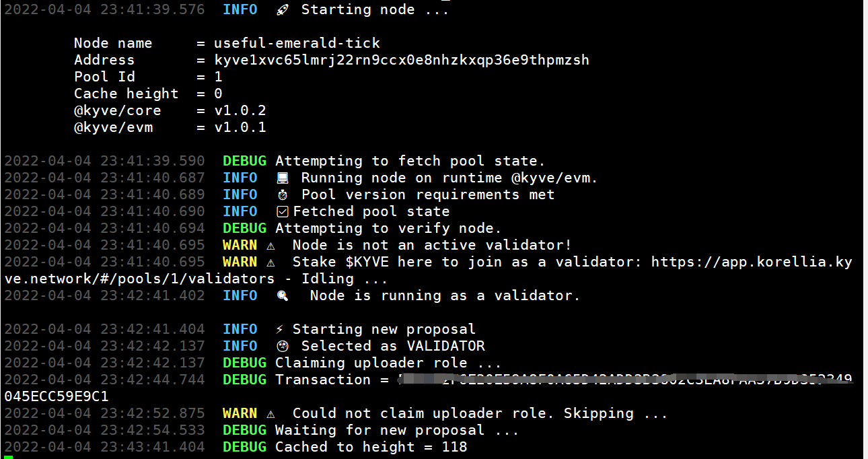The height and width of the screenshot is (459, 868).
Task: Click lightning bolt before Starting new proposal
Action: (x=280, y=330)
